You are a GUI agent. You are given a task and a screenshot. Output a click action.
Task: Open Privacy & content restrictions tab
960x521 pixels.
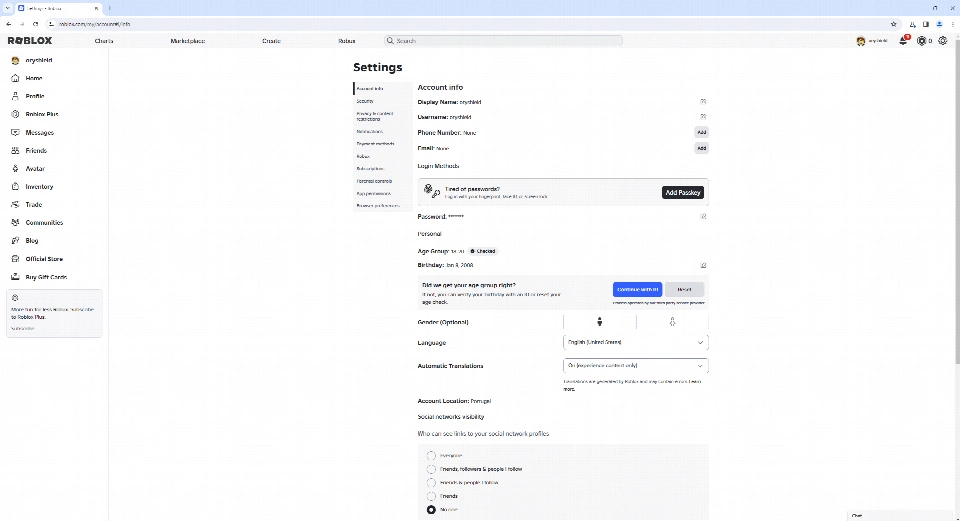pyautogui.click(x=382, y=116)
